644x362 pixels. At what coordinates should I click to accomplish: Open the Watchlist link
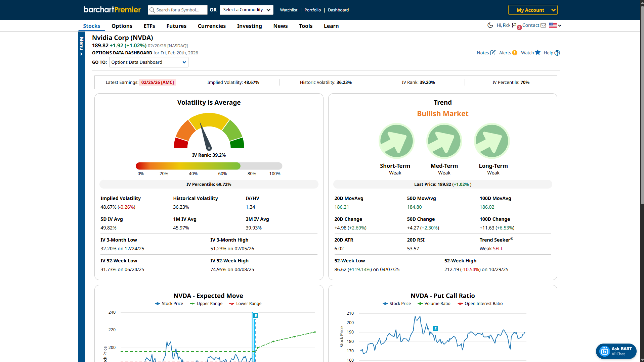[x=289, y=10]
